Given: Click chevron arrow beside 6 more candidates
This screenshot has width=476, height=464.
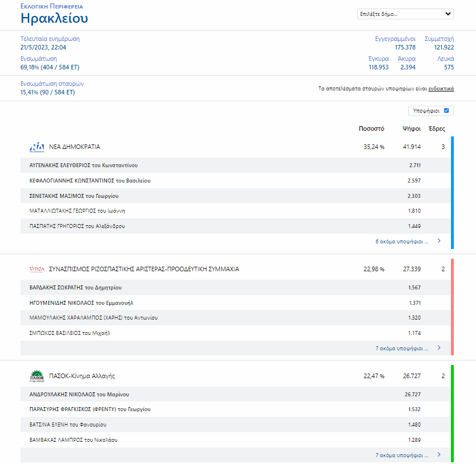Looking at the screenshot, I should tap(439, 241).
